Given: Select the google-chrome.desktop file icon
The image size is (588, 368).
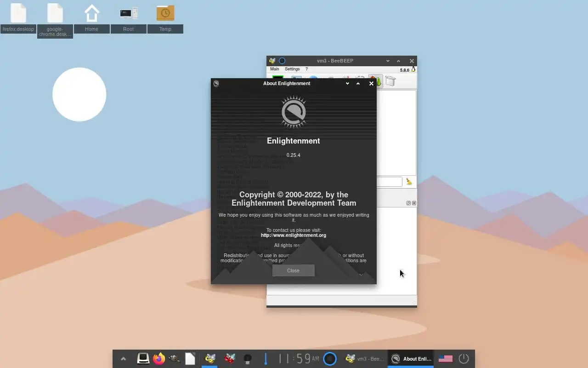Looking at the screenshot, I should click(55, 20).
